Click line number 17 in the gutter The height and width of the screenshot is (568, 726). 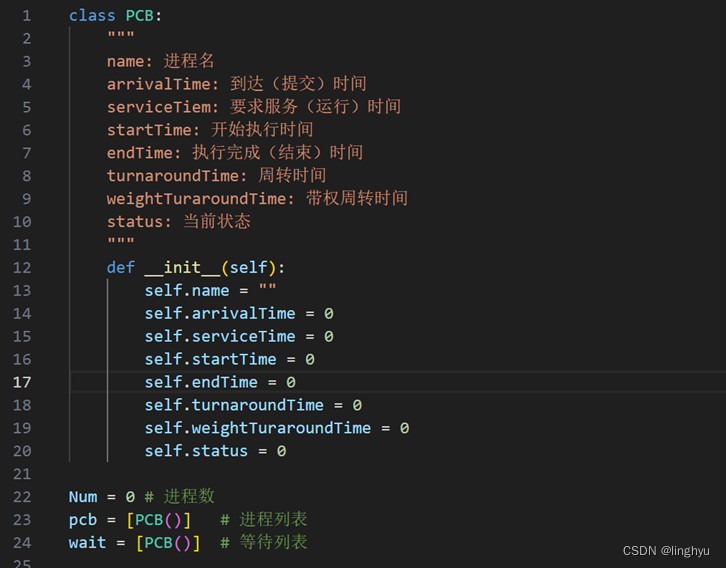click(x=22, y=382)
